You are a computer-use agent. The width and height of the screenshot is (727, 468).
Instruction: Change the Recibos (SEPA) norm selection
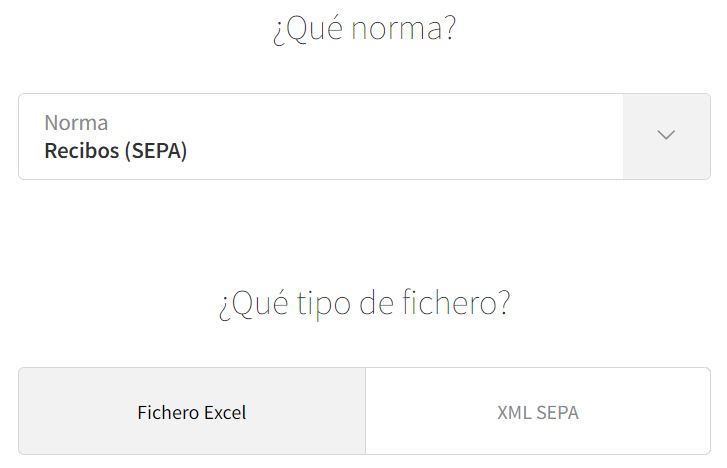coord(364,136)
